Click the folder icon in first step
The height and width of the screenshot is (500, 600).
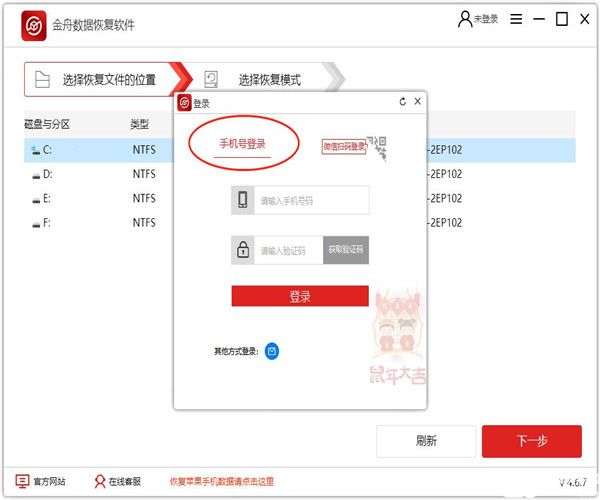(x=42, y=80)
